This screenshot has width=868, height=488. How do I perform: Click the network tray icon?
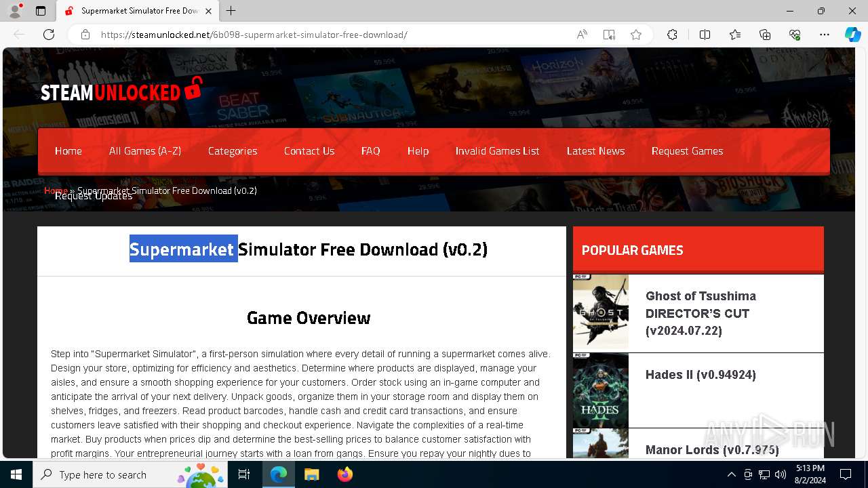764,474
